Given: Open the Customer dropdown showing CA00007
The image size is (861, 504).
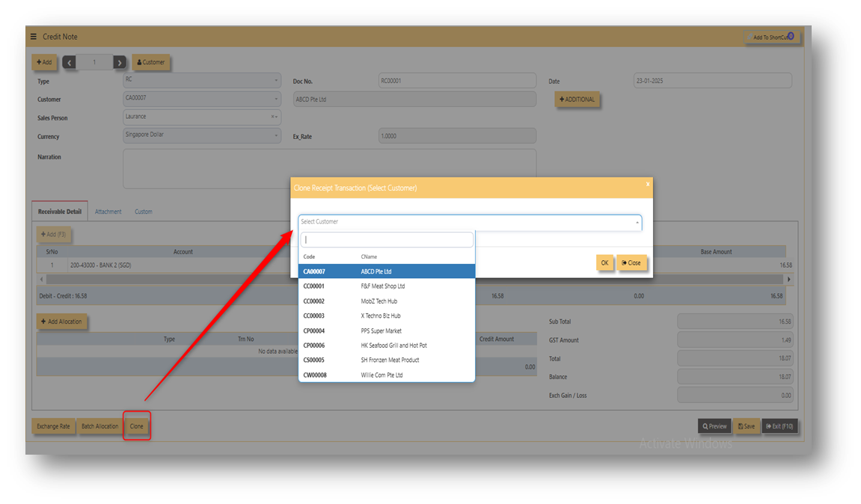Looking at the screenshot, I should click(201, 99).
